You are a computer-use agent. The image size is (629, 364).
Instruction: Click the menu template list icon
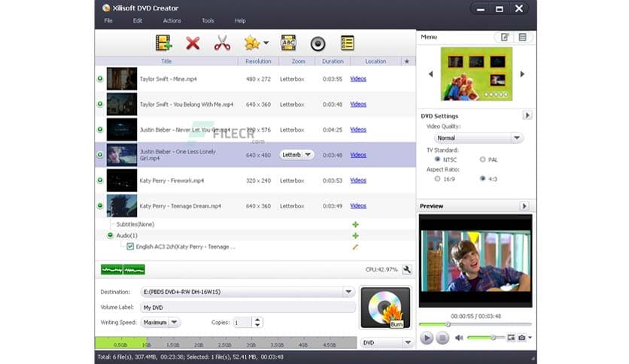click(x=522, y=38)
